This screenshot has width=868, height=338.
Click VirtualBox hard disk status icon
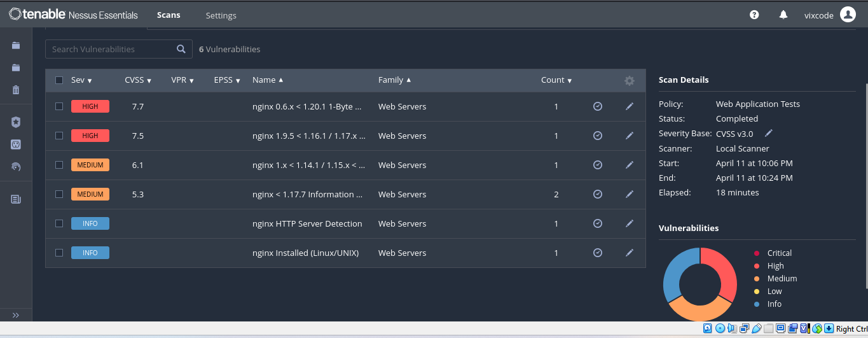point(707,328)
